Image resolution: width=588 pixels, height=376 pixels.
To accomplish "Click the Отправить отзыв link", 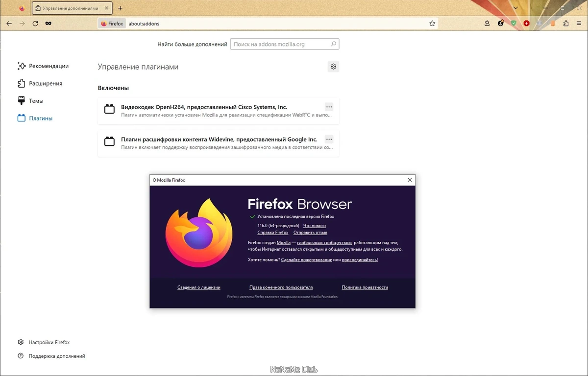I will pos(310,233).
